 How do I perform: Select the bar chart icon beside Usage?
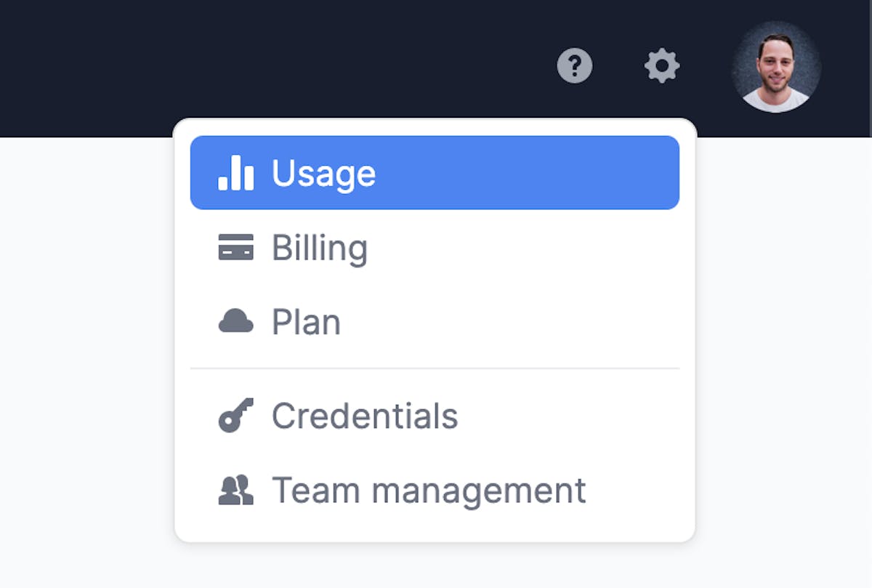(x=236, y=173)
